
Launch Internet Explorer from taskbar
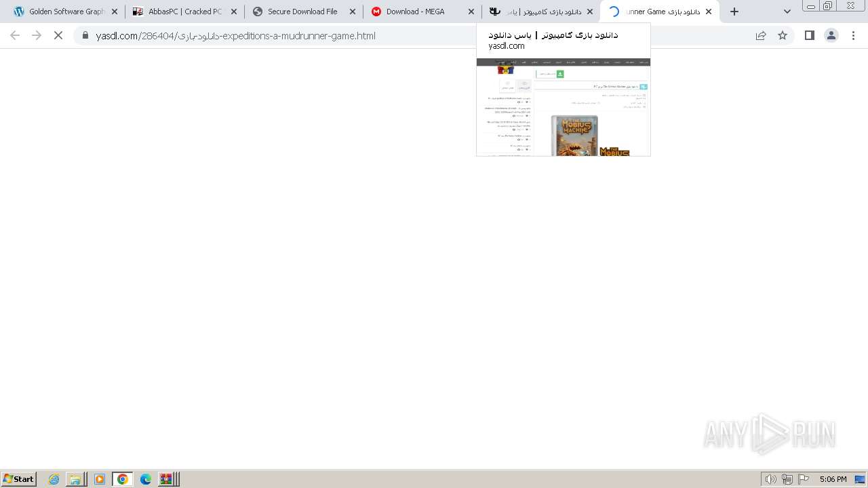click(x=54, y=479)
